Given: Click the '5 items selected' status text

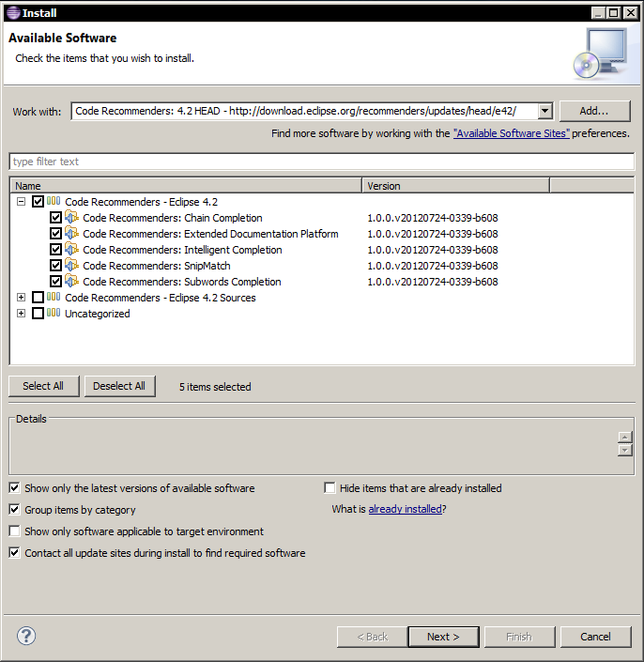Looking at the screenshot, I should [215, 387].
